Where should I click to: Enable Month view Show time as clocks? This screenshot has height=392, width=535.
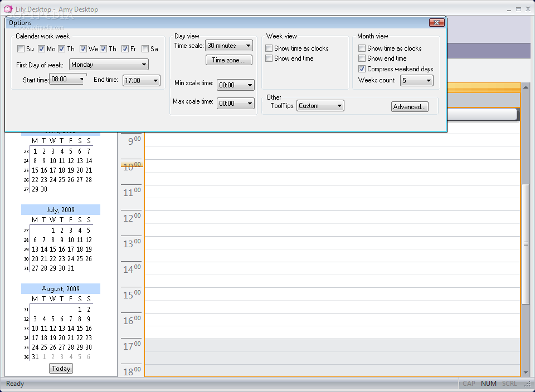click(362, 48)
